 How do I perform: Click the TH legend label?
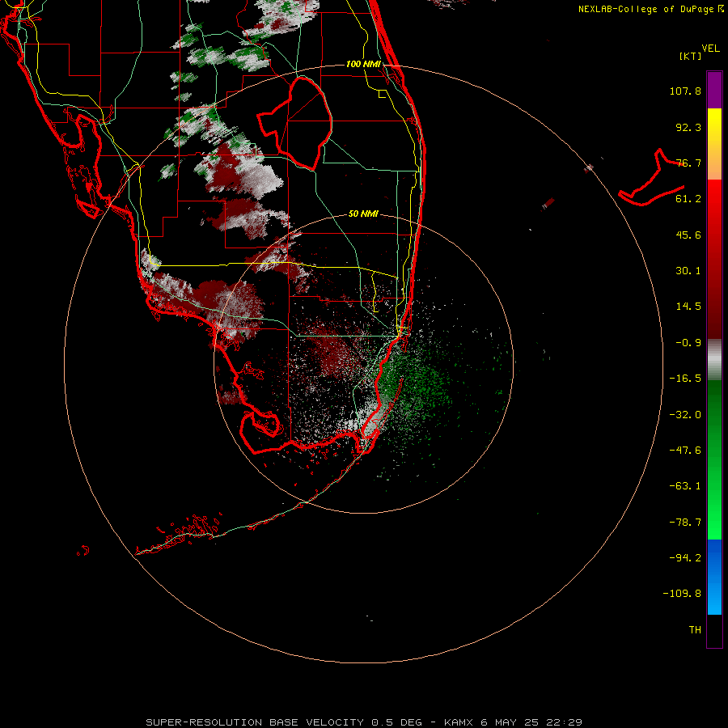point(695,630)
